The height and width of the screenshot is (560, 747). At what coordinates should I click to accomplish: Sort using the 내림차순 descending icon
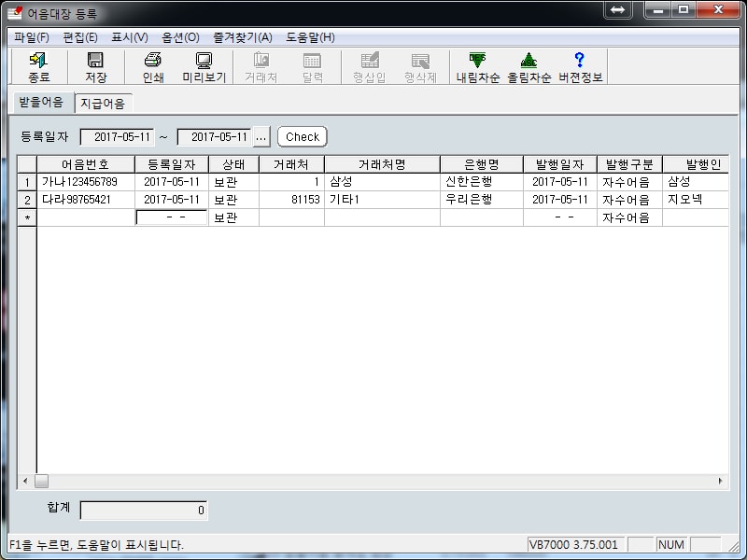pos(477,61)
